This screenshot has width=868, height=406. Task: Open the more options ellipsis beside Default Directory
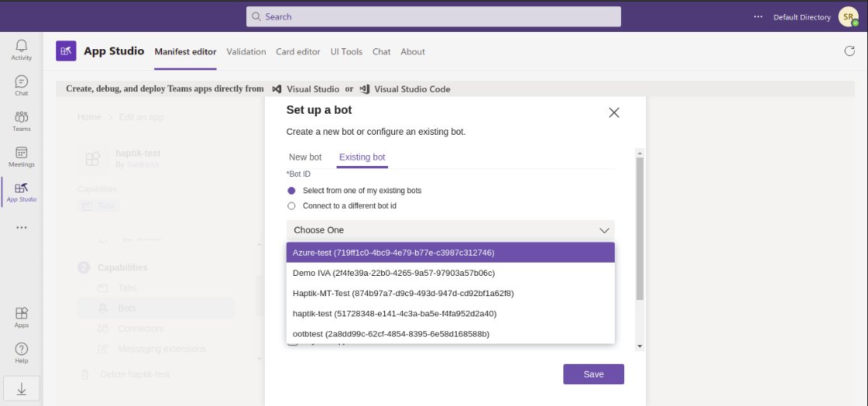tap(758, 16)
